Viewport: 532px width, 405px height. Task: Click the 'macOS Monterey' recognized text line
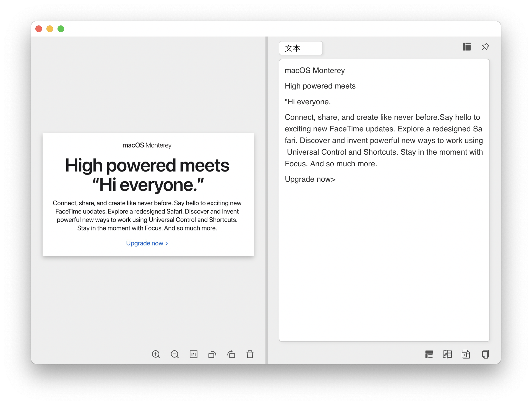click(315, 71)
